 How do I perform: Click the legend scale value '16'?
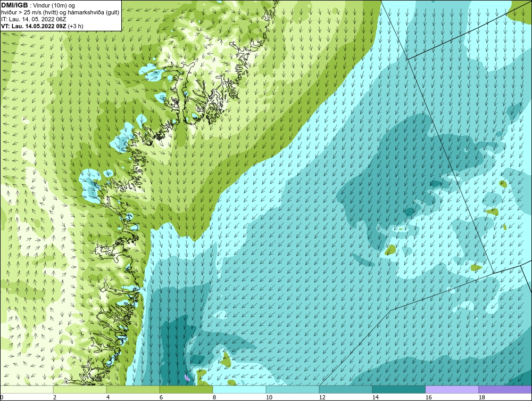428,397
